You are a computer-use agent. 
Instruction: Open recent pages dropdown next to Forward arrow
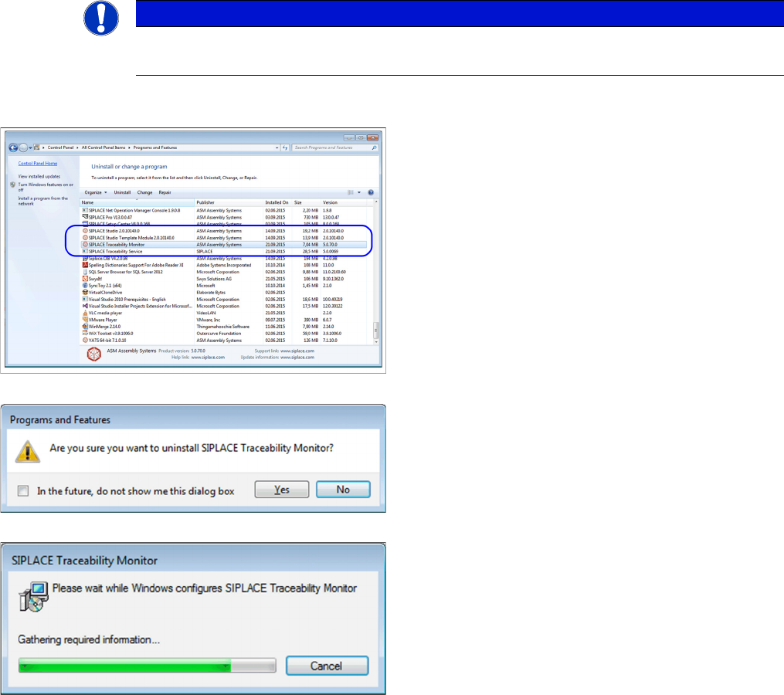tap(30, 147)
